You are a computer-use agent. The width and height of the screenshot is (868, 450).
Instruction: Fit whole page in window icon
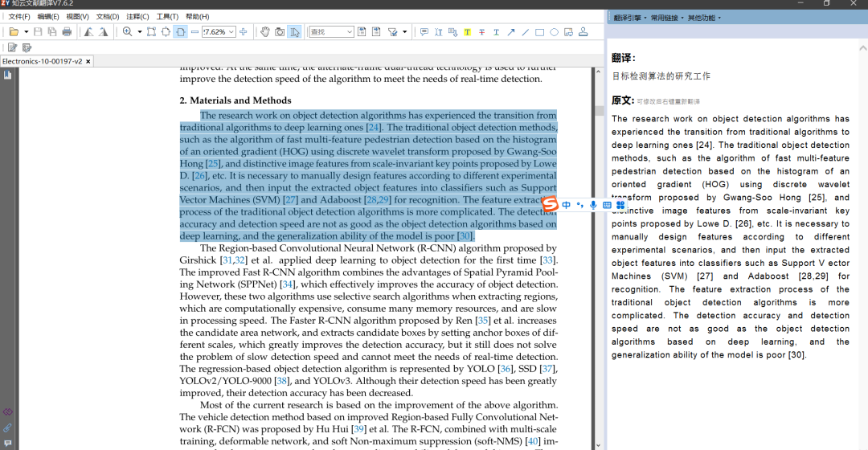click(x=166, y=32)
